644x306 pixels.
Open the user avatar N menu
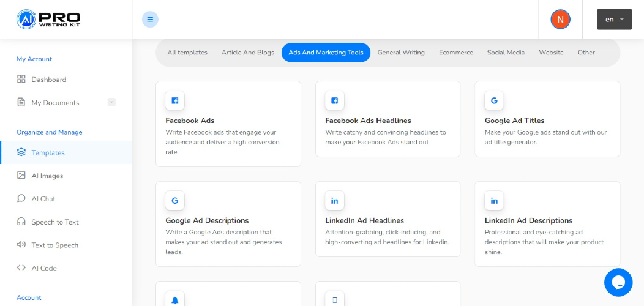pos(560,20)
